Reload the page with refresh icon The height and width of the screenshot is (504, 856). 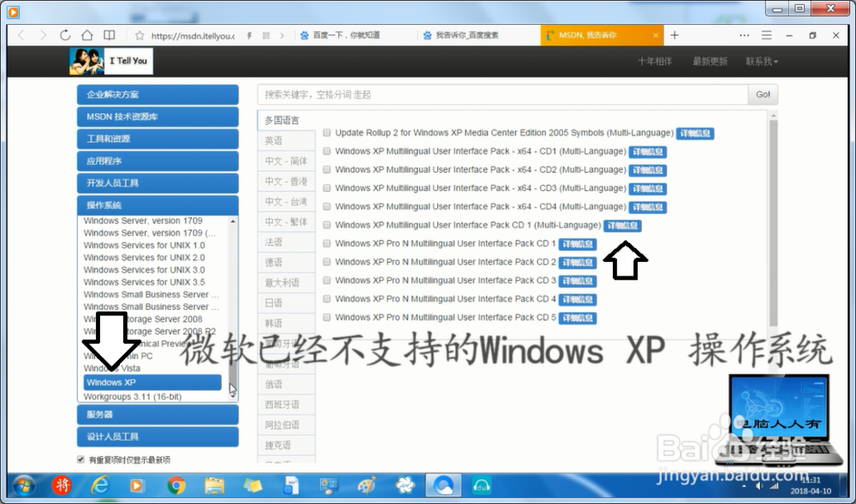tap(65, 35)
